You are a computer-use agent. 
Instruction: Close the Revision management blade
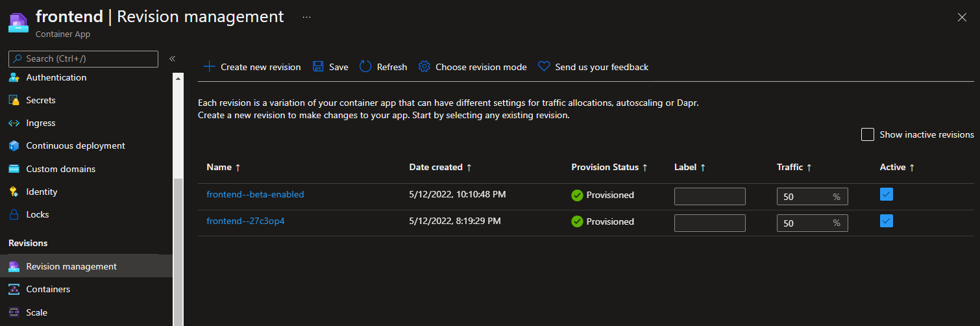pos(962,18)
